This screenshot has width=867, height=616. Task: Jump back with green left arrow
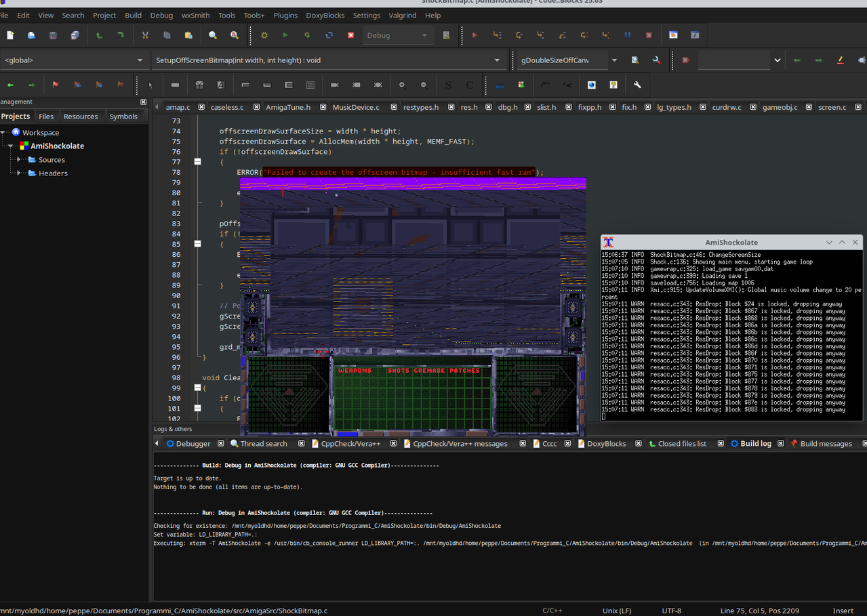(10, 85)
